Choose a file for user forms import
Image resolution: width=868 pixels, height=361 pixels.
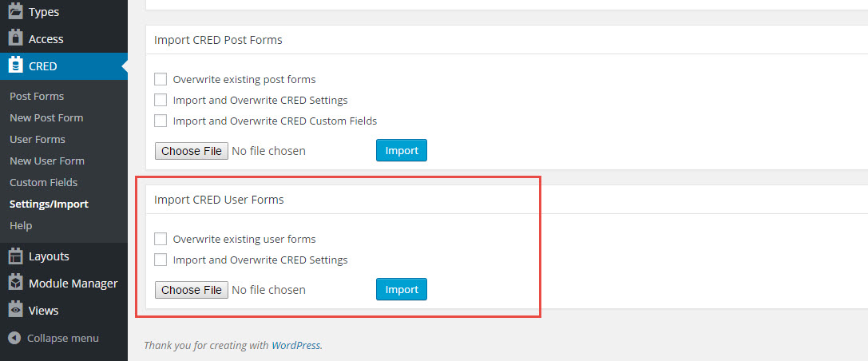[x=192, y=290]
